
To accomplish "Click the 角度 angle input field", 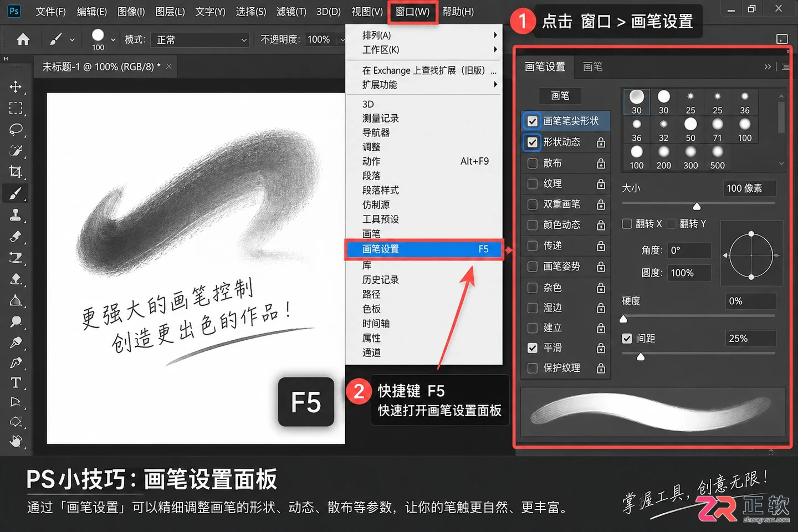I will coord(689,250).
